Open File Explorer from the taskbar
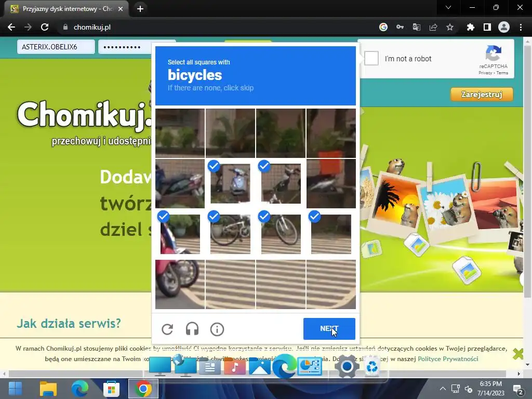The width and height of the screenshot is (532, 399). pyautogui.click(x=48, y=389)
